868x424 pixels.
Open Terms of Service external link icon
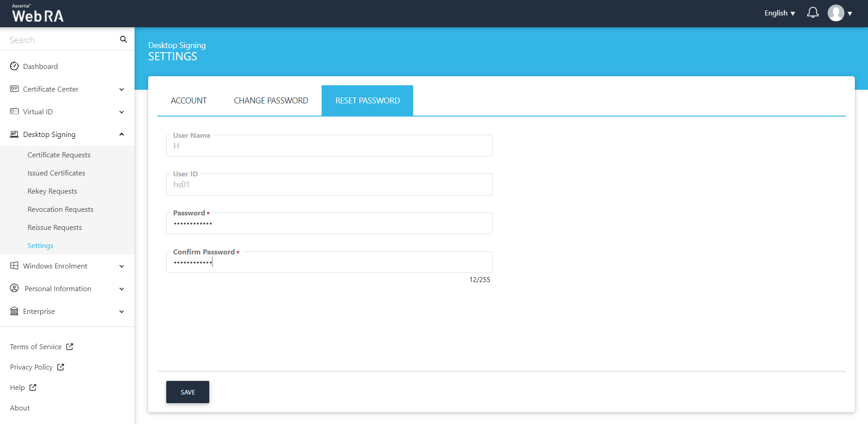click(70, 347)
